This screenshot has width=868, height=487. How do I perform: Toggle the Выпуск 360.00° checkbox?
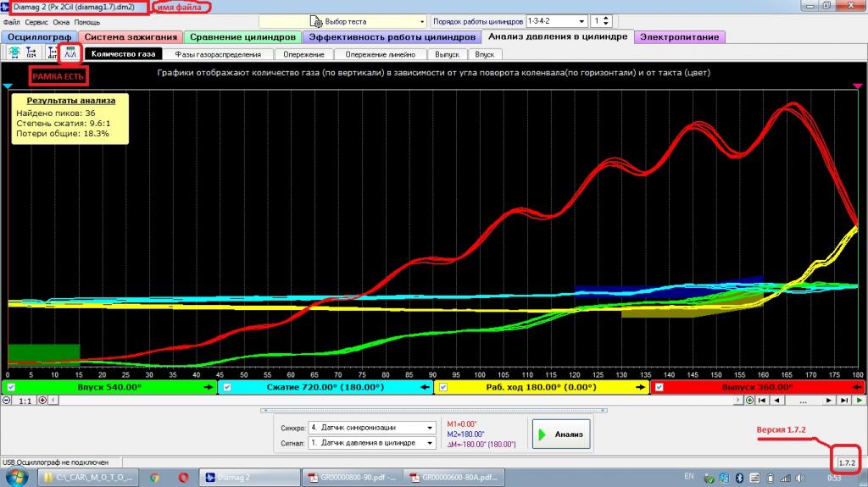659,387
